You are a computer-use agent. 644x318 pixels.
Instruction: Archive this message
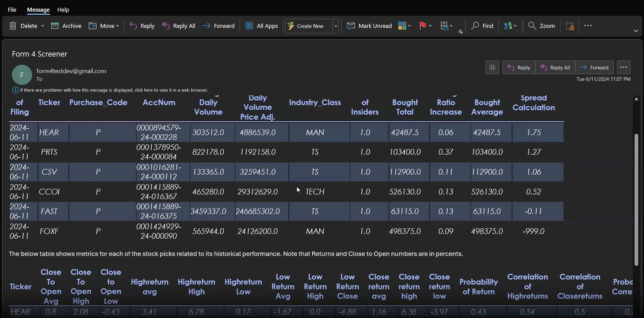pyautogui.click(x=66, y=26)
